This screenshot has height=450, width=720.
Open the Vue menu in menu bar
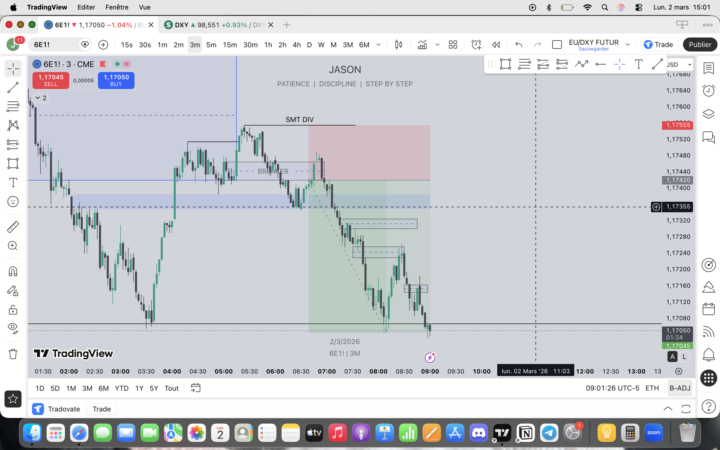coord(145,7)
